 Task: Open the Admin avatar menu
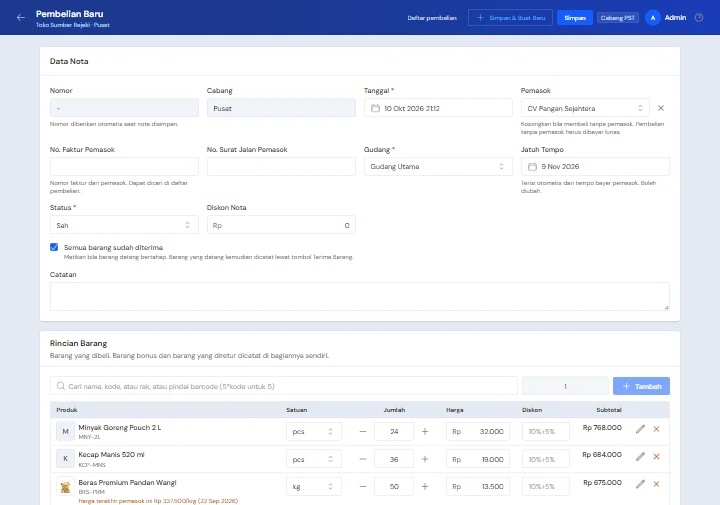click(x=652, y=17)
